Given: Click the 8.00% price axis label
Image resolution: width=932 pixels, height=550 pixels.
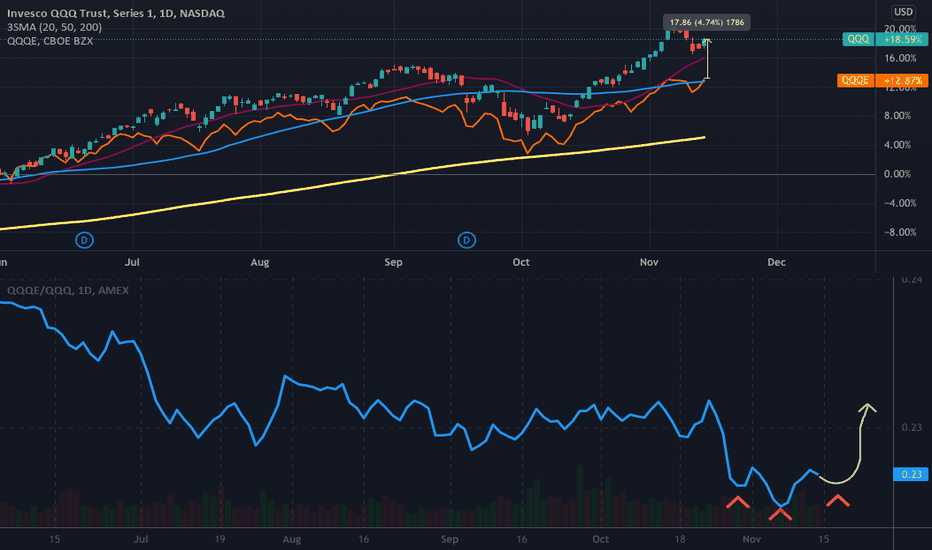Looking at the screenshot, I should click(x=897, y=115).
